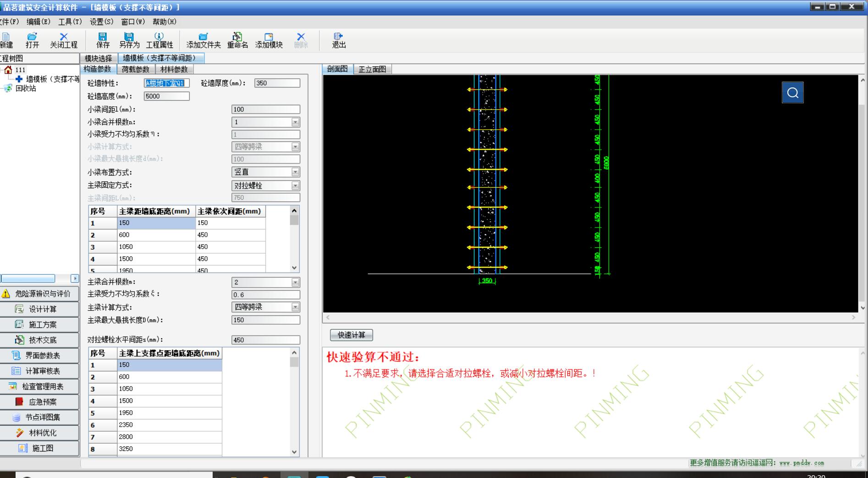Open 应急预案 sidebar item
Viewport: 868px width, 478px height.
[39, 402]
